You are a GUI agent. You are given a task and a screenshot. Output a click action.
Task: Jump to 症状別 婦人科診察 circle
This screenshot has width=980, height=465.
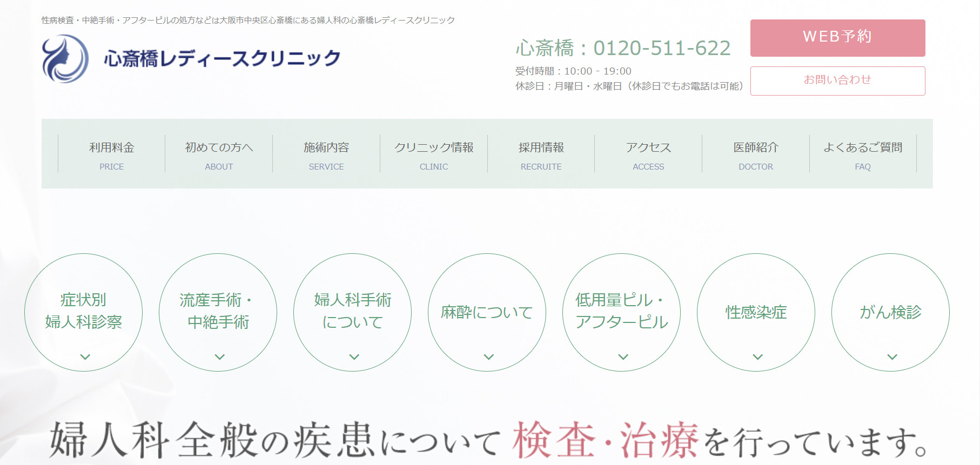point(84,312)
